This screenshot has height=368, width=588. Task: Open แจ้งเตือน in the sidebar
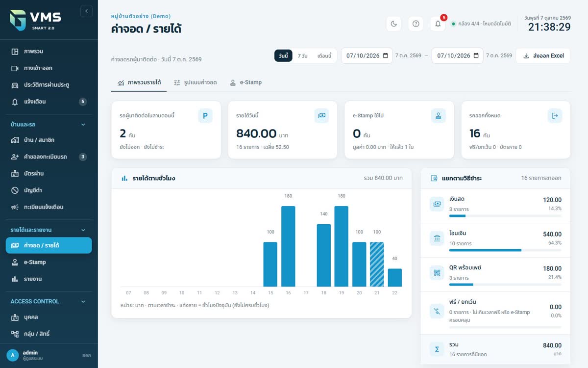pyautogui.click(x=49, y=102)
